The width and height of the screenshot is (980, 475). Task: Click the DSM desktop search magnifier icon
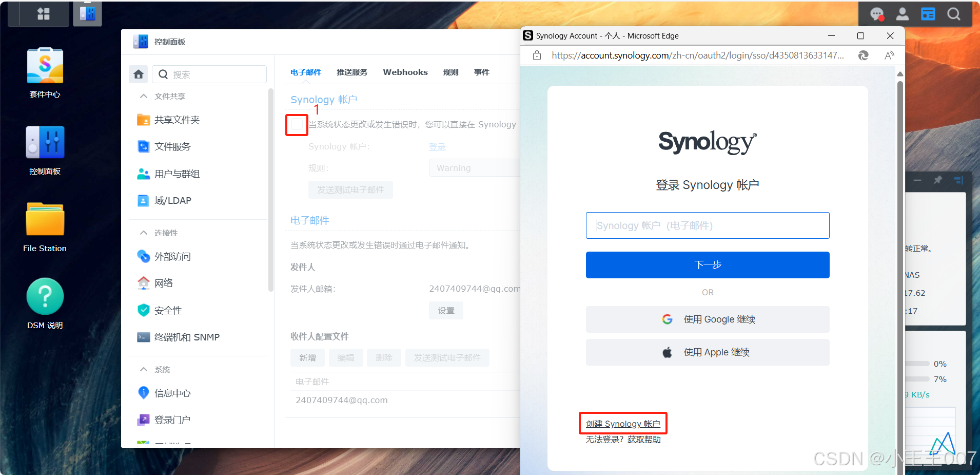point(954,14)
